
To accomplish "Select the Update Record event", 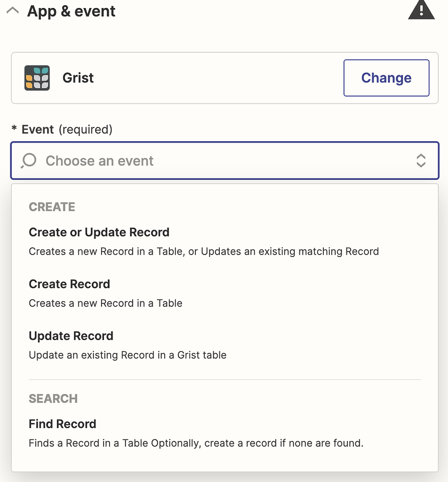I will pyautogui.click(x=71, y=336).
